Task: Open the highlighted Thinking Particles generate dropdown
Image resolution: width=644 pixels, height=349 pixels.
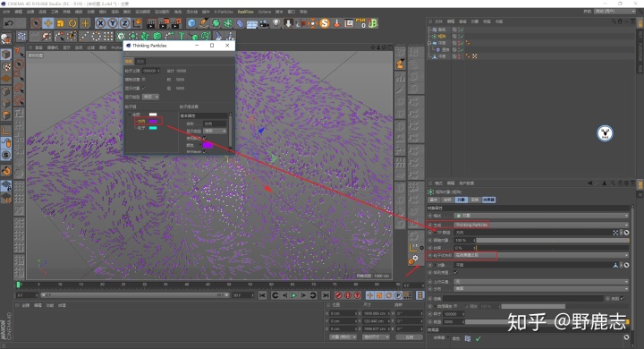Action: coord(541,225)
